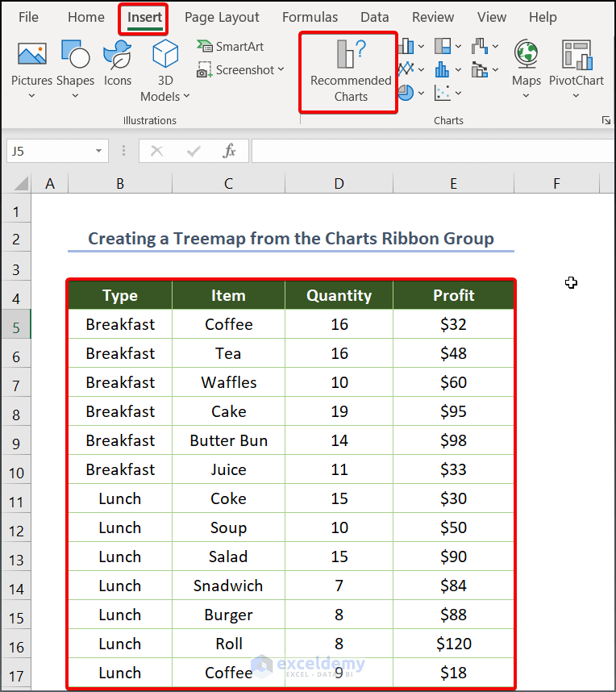Viewport: 616px width, 692px height.
Task: Open the Name Box dropdown arrow
Action: [99, 151]
